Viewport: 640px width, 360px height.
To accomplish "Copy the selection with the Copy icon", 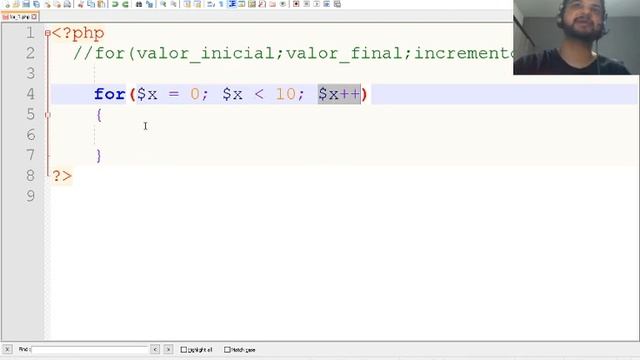I will coord(91,4).
